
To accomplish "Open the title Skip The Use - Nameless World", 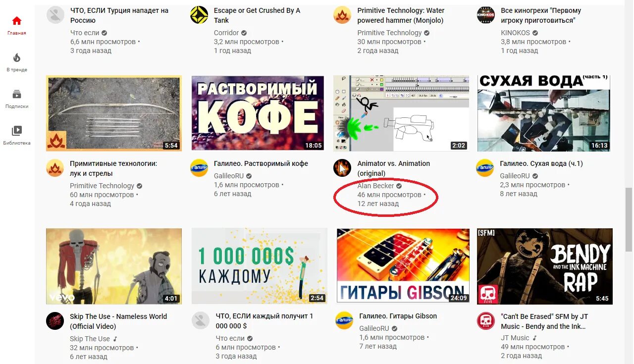I will point(118,321).
